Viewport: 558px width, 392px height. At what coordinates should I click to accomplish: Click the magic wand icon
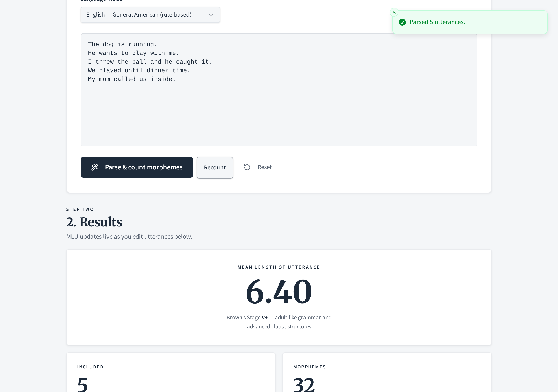(x=95, y=167)
